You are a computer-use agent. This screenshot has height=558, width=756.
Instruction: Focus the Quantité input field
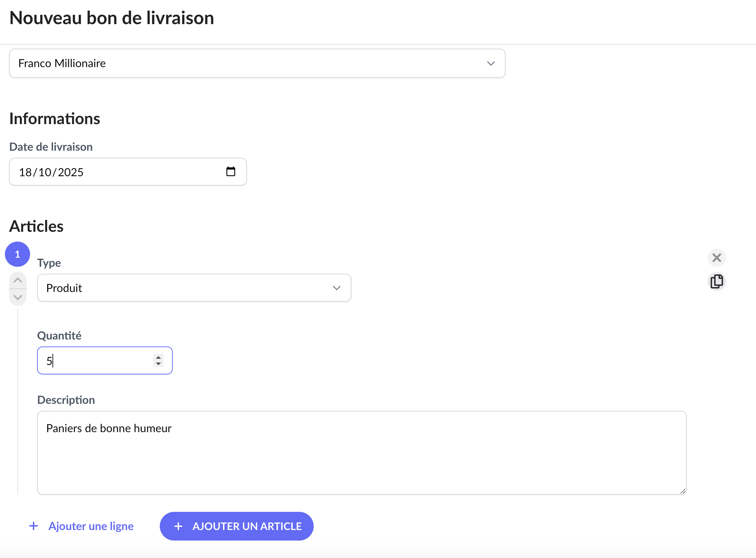[x=98, y=360]
